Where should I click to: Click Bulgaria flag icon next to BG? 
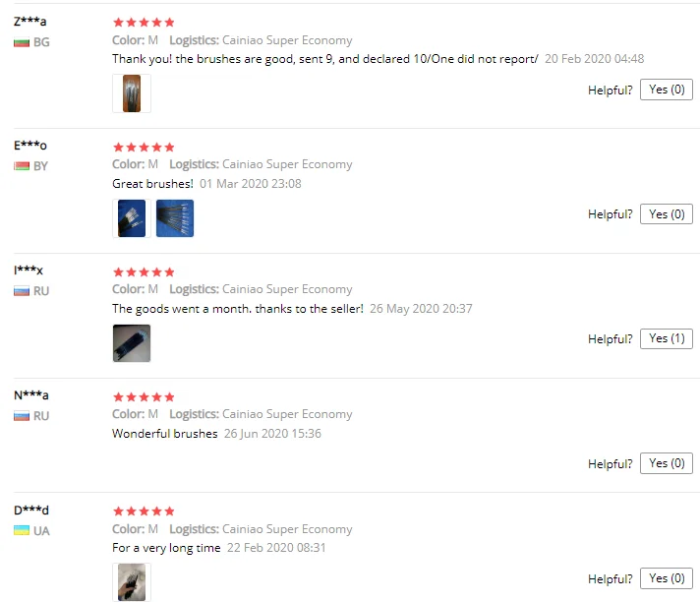pos(22,42)
